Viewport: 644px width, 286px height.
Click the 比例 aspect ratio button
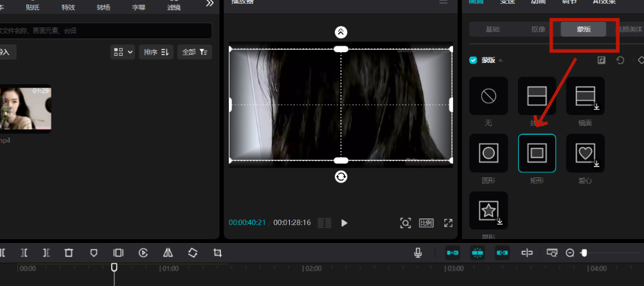click(x=426, y=223)
